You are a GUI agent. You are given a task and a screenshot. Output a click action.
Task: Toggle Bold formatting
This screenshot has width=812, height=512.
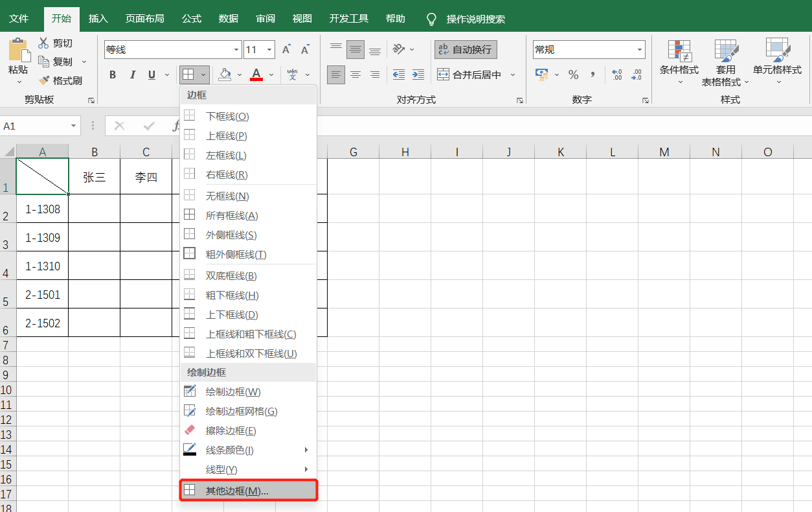point(113,75)
